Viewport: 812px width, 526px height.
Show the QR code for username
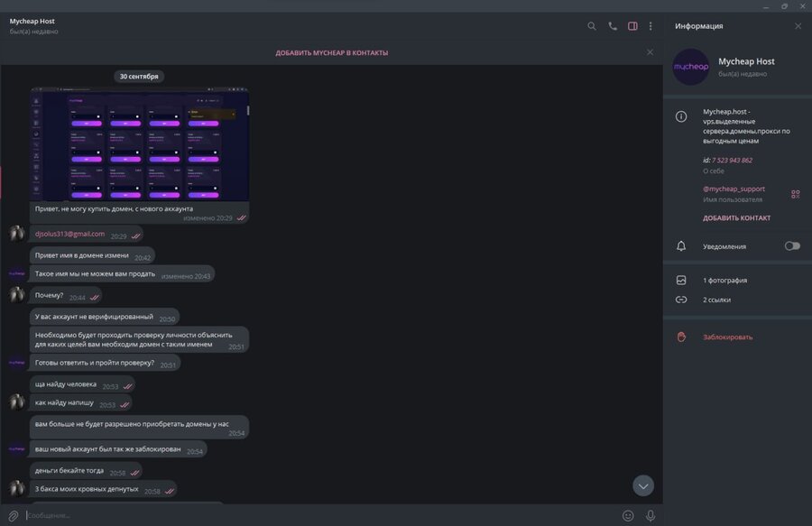pyautogui.click(x=796, y=194)
